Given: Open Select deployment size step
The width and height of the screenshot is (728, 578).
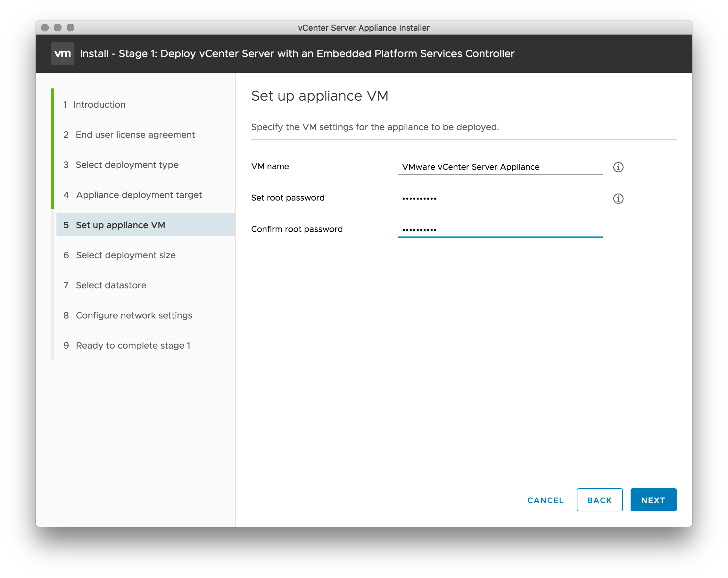Looking at the screenshot, I should (x=126, y=255).
